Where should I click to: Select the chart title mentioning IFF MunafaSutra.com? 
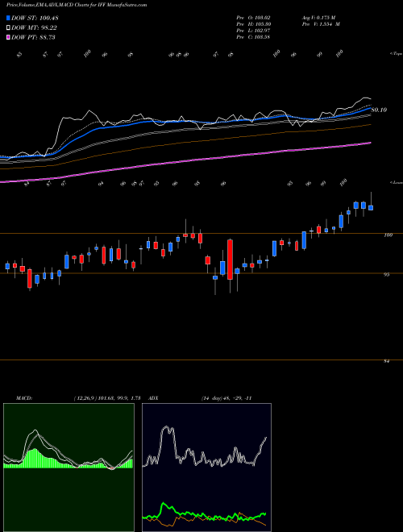[77, 5]
